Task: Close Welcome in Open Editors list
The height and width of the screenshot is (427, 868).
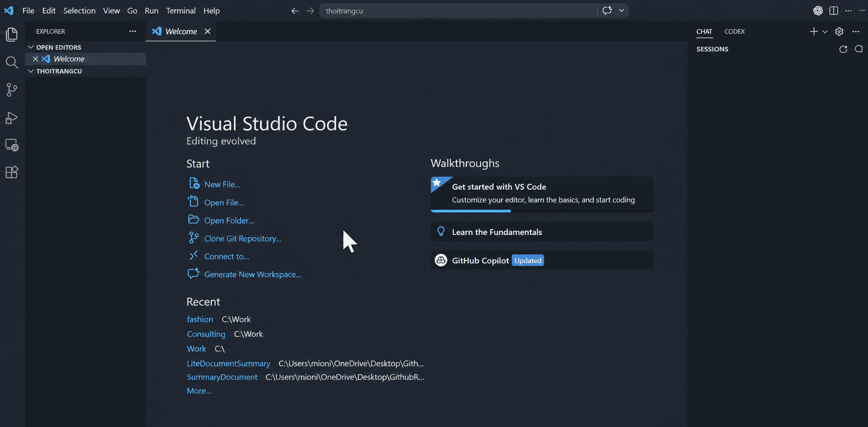Action: (x=35, y=59)
